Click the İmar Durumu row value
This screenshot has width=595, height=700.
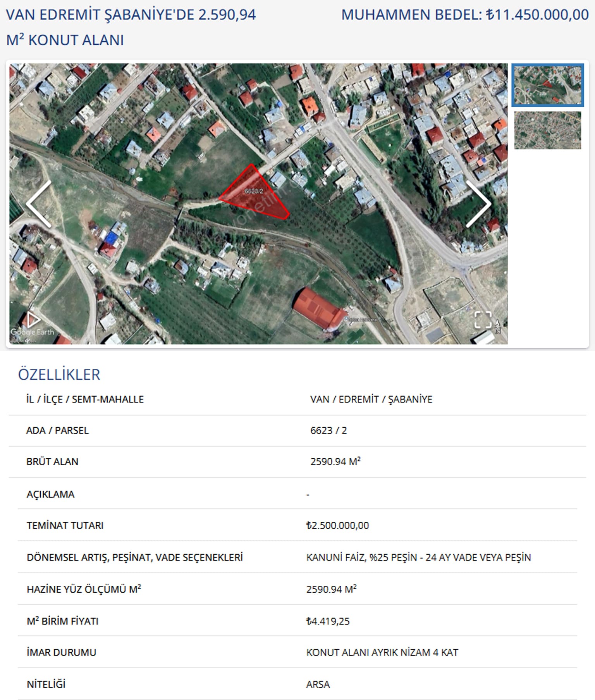[x=382, y=652]
